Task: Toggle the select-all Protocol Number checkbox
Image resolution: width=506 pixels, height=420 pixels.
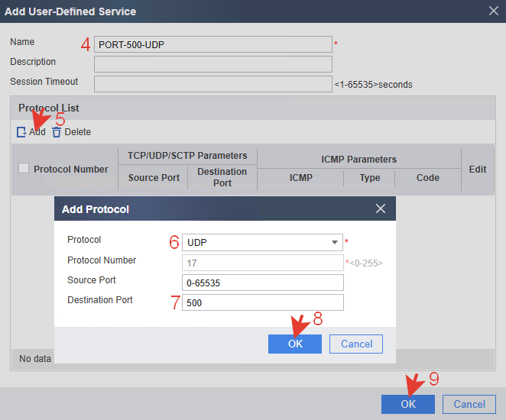Action: (x=24, y=169)
